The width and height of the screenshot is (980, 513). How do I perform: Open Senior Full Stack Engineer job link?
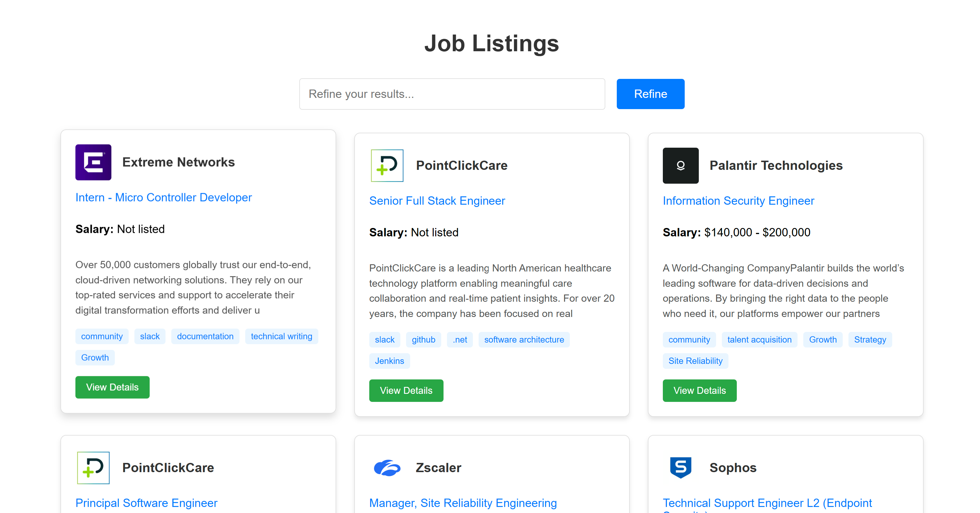[x=437, y=201]
